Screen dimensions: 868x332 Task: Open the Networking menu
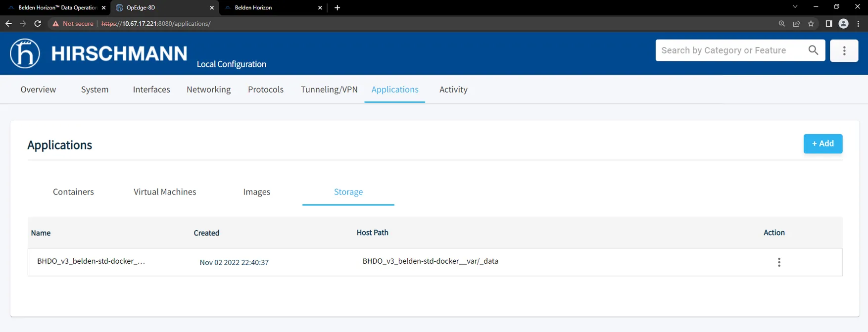click(208, 90)
